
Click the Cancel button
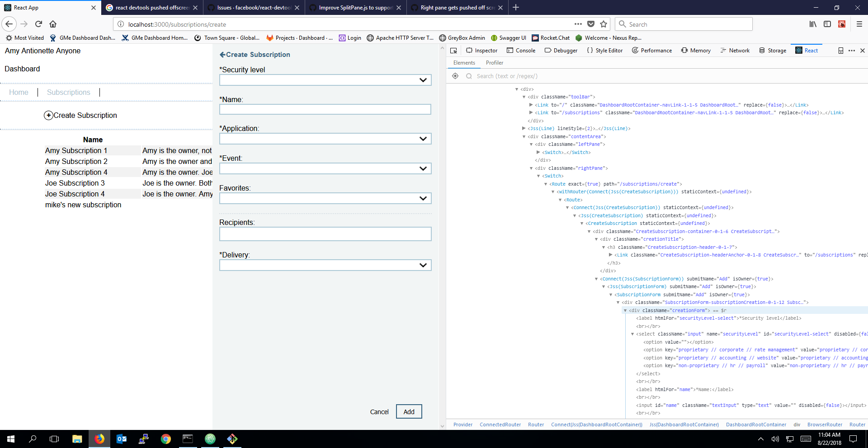(x=379, y=412)
